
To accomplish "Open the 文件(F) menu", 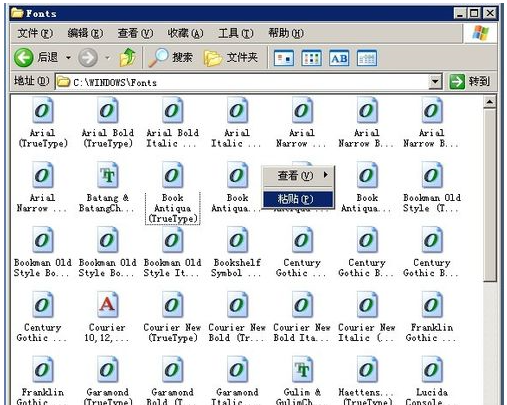I will [x=35, y=33].
